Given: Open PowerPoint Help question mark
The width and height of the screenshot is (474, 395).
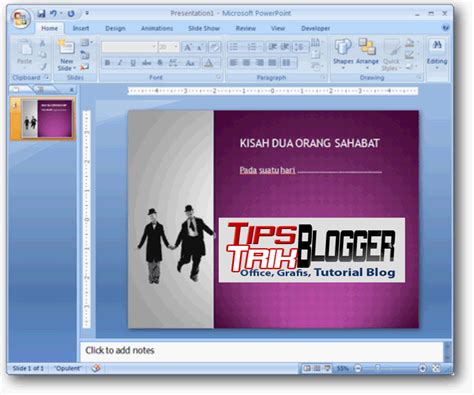Looking at the screenshot, I should click(445, 28).
